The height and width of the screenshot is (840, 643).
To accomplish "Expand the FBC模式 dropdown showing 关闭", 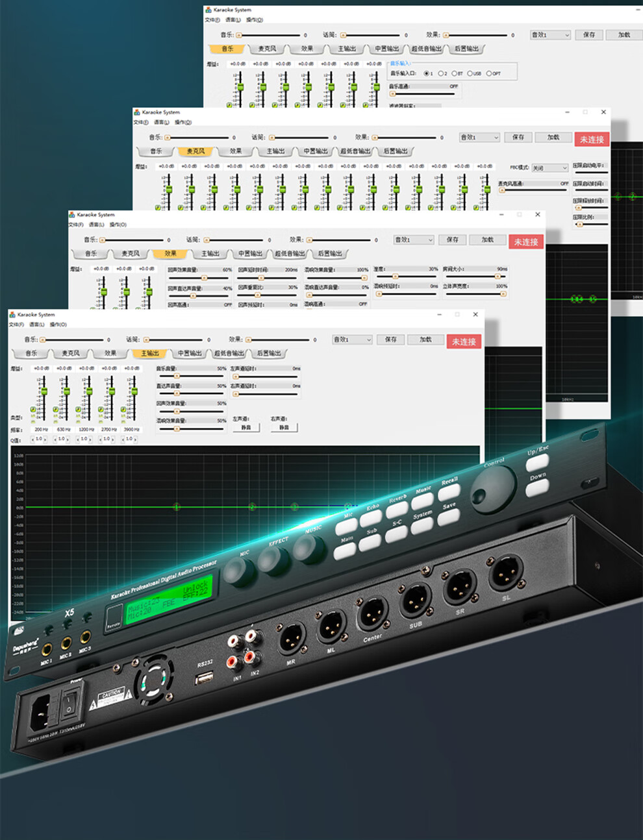I will click(550, 168).
